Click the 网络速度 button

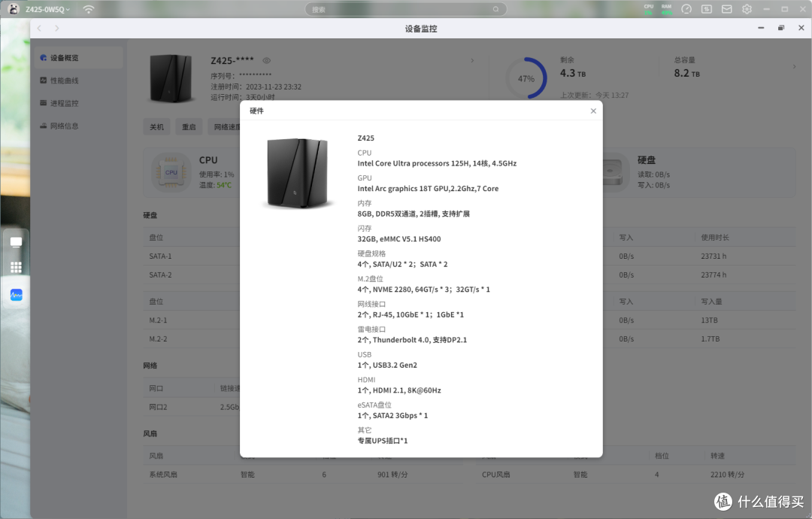coord(226,127)
